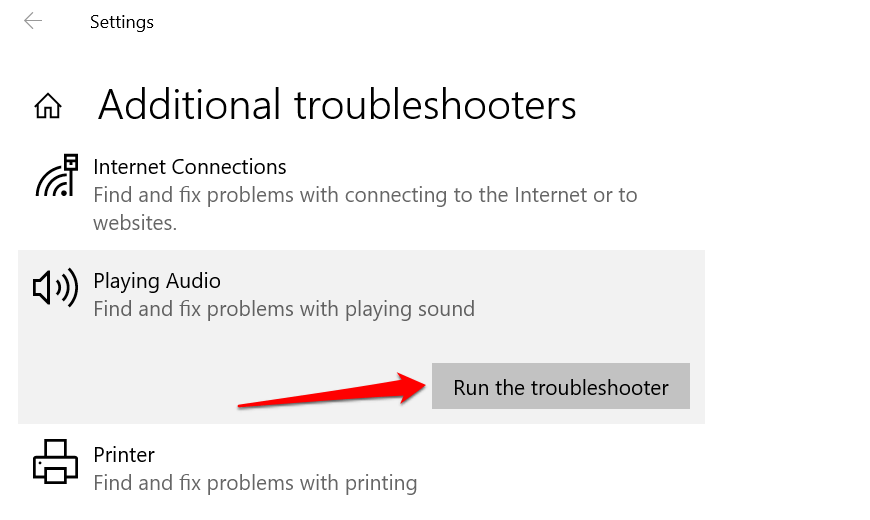
Task: Select the Internet Connections title
Action: [x=189, y=167]
